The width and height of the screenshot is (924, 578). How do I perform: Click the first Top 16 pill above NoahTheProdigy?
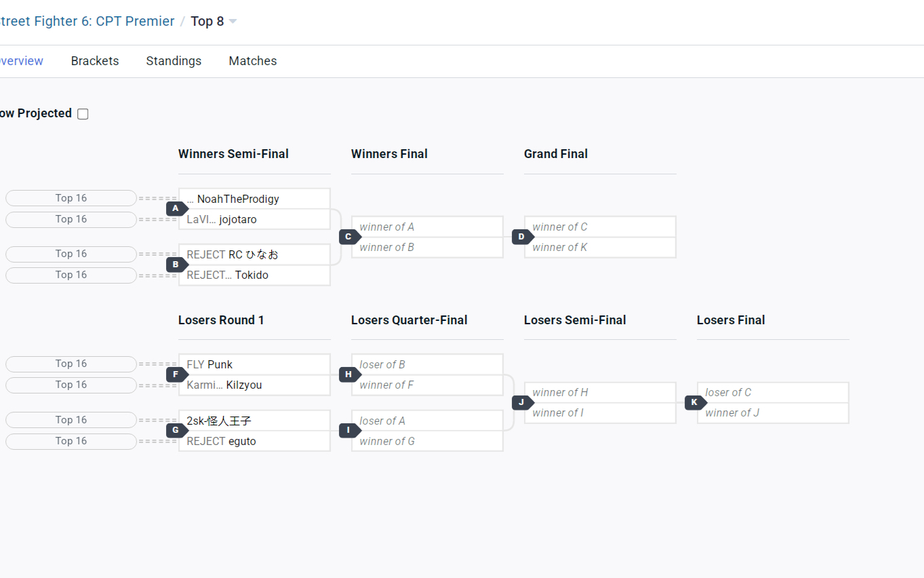pos(71,198)
